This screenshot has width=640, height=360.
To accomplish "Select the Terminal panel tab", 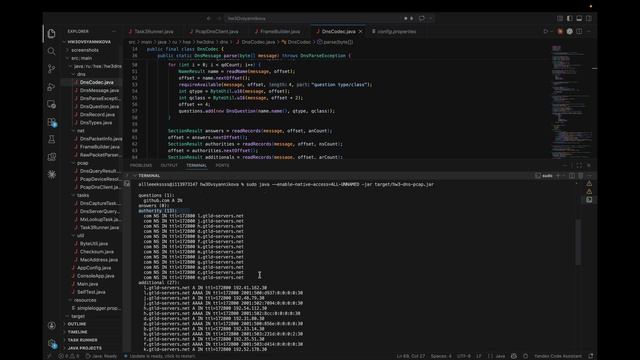I will (196, 165).
